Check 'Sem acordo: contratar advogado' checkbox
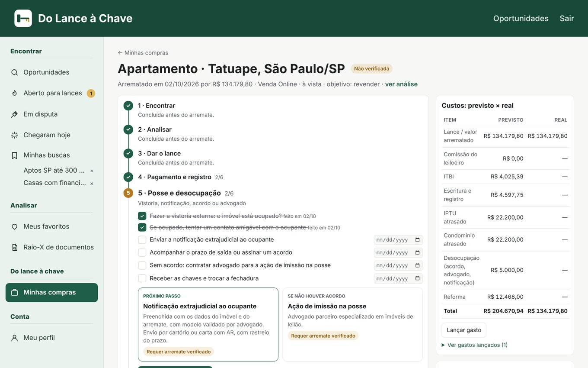Screen dimensions: 588x368 (142, 265)
